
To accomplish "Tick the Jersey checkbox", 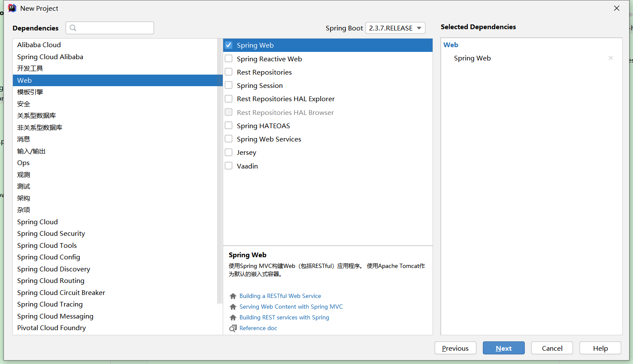I will coord(229,152).
